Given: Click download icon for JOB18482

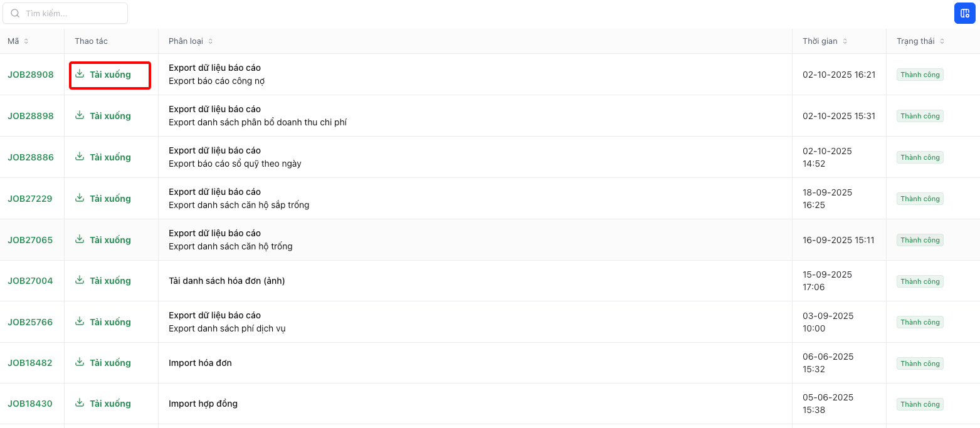Looking at the screenshot, I should (x=80, y=362).
